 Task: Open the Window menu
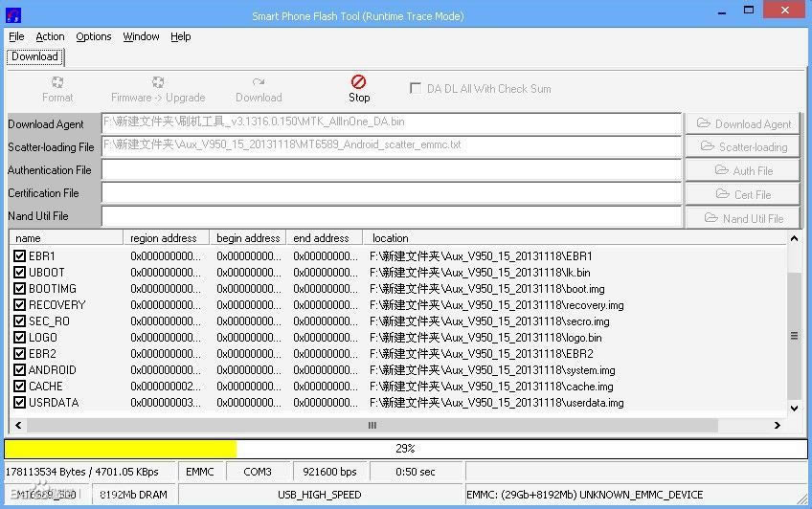(x=141, y=36)
